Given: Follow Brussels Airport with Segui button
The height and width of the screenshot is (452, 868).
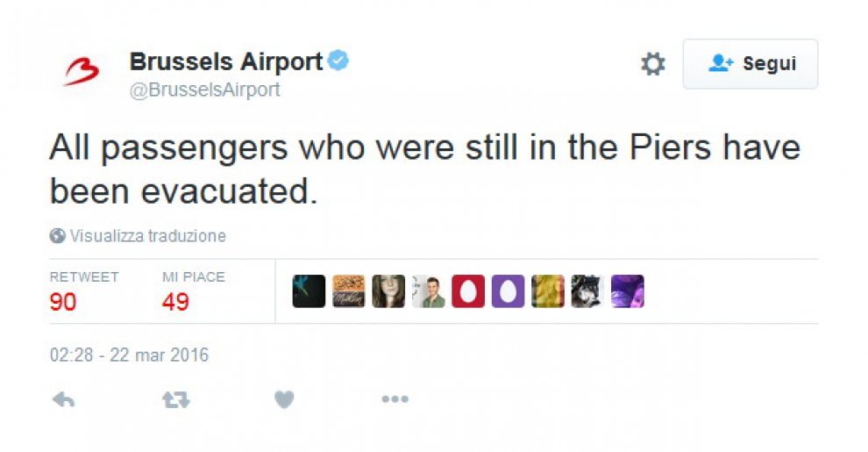Looking at the screenshot, I should click(x=751, y=64).
